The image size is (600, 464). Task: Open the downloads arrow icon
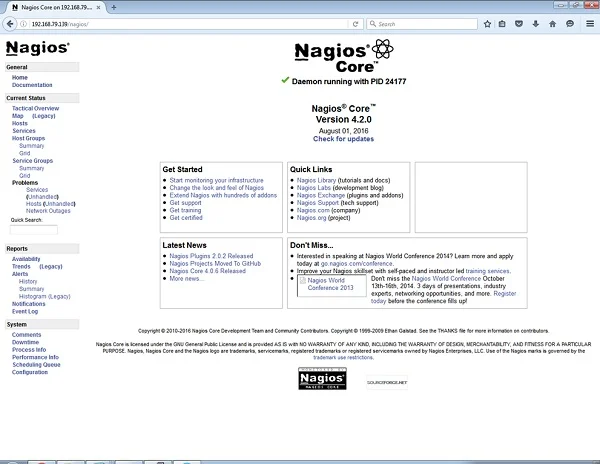point(536,24)
